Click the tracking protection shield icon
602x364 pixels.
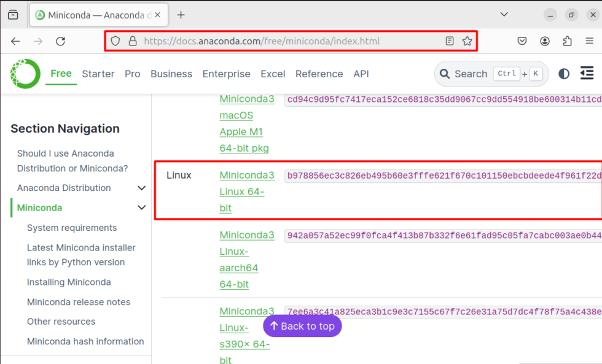coord(115,41)
